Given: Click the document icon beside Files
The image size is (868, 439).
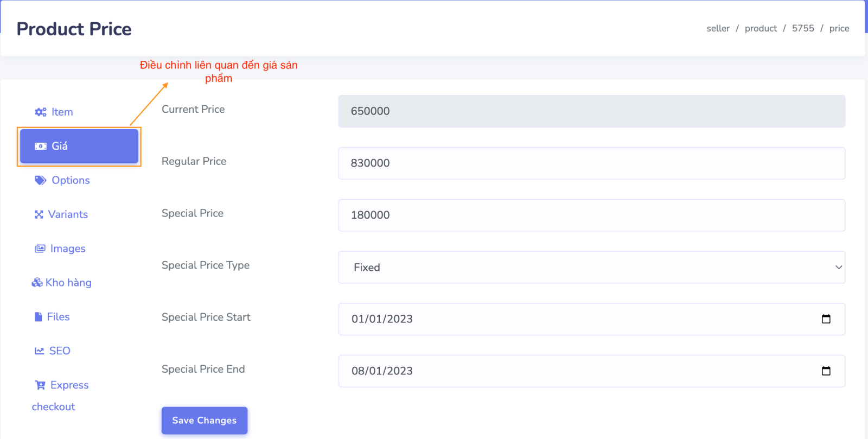Looking at the screenshot, I should point(38,317).
